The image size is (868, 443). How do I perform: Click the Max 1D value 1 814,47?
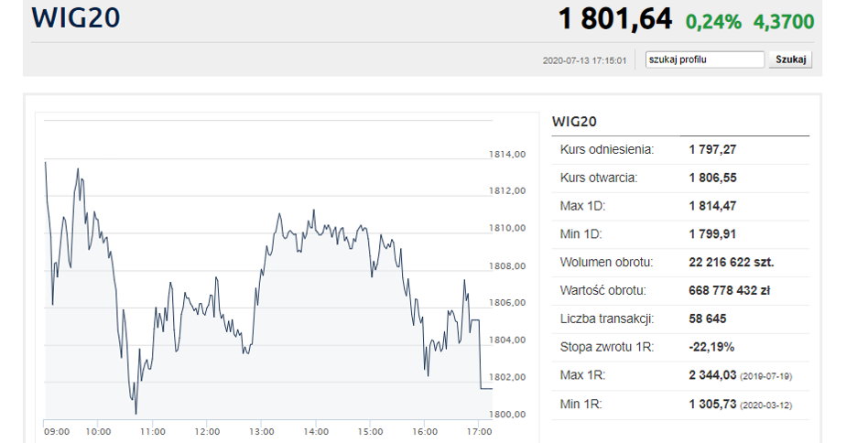pyautogui.click(x=712, y=206)
